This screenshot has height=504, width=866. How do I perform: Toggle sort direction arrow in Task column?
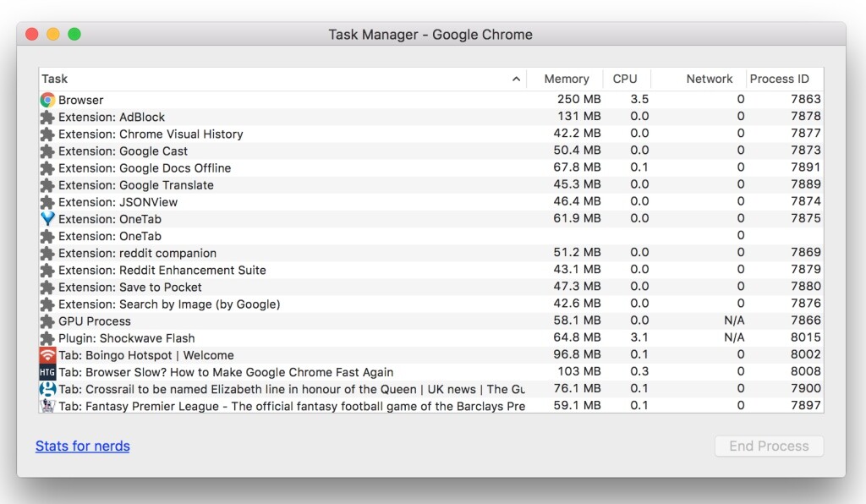click(x=516, y=79)
